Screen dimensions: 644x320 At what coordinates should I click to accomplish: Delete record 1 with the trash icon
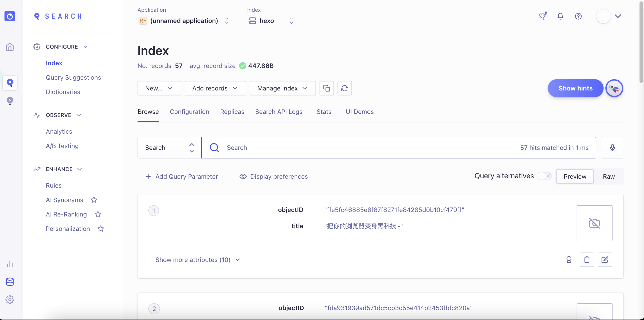point(587,260)
